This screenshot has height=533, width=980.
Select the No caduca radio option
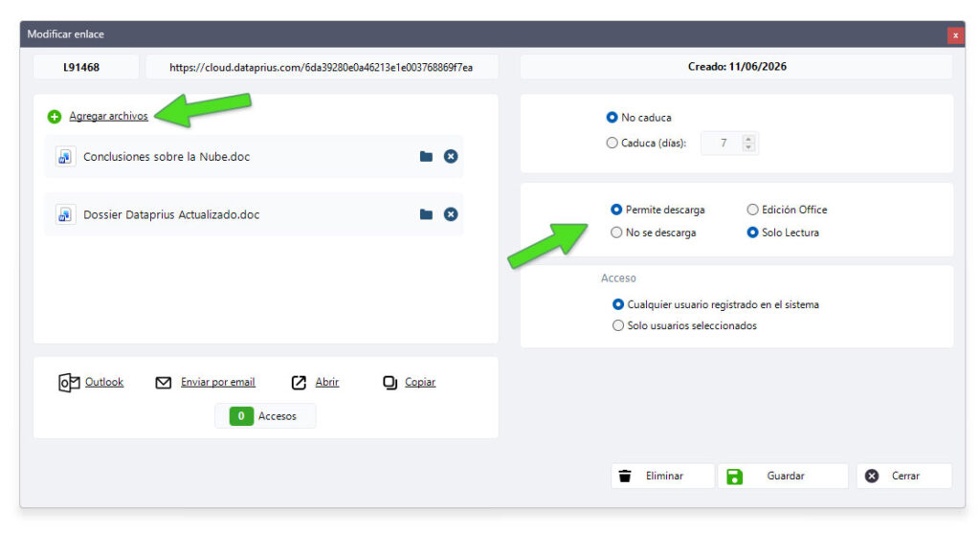(x=612, y=118)
